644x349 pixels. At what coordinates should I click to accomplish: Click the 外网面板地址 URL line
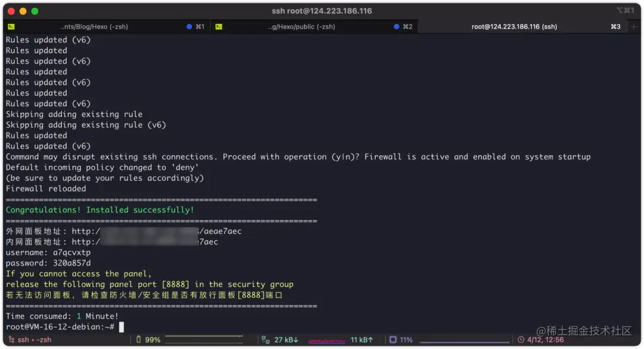123,231
